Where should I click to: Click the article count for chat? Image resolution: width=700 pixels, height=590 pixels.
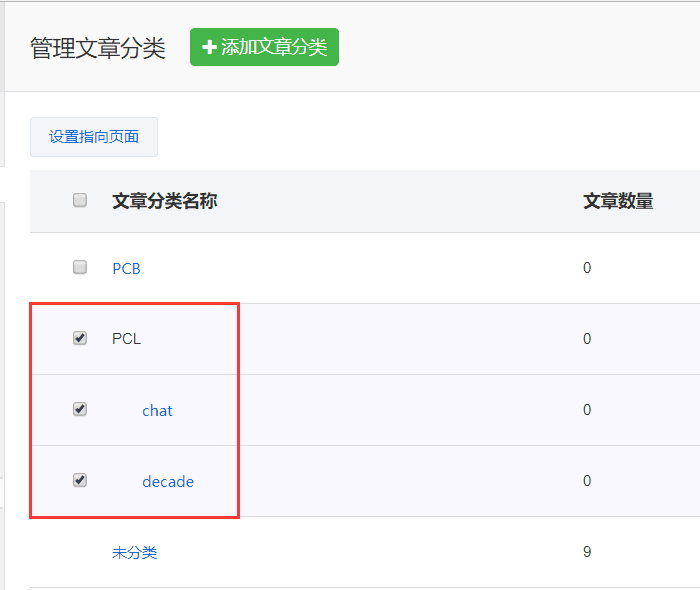(x=587, y=410)
